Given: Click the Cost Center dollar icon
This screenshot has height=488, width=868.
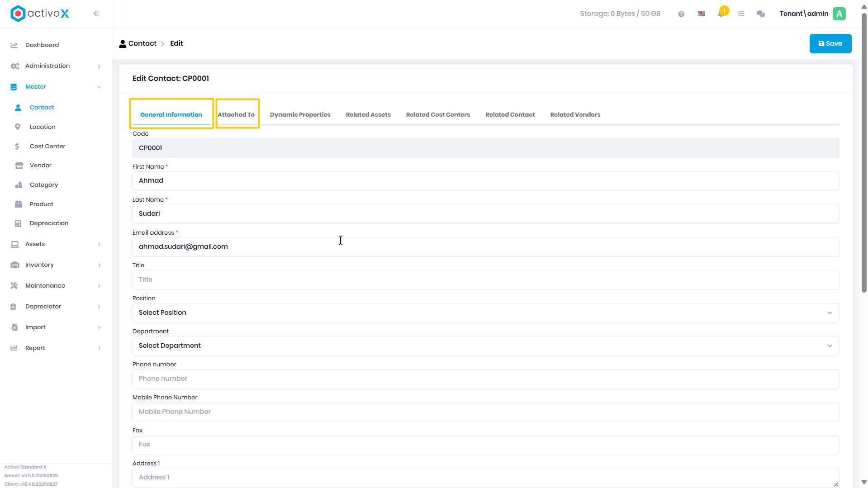Looking at the screenshot, I should click(17, 147).
